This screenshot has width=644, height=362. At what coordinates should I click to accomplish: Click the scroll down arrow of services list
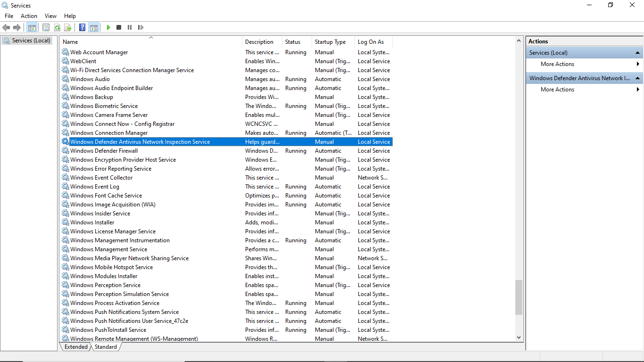tap(519, 337)
